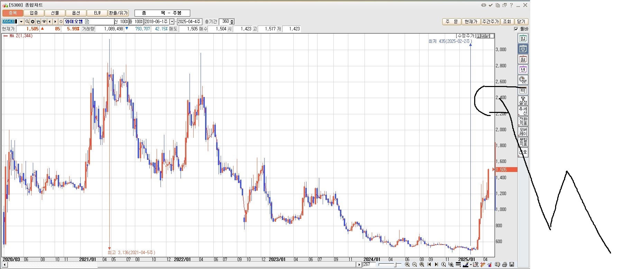The width and height of the screenshot is (644, 269).
Task: Expand the drawing pen tool dropdown arrow
Action: click(471, 265)
